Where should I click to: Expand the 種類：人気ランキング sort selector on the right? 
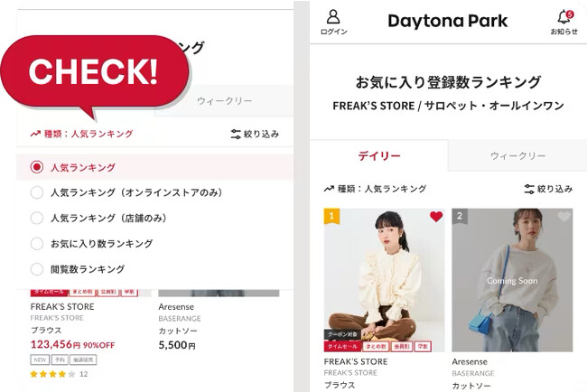[375, 189]
